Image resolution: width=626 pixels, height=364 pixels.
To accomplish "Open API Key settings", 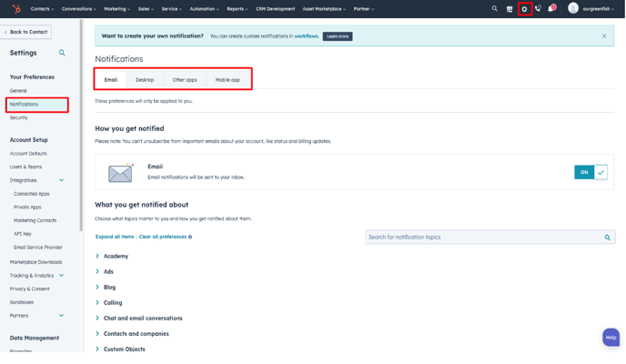I will click(x=23, y=234).
